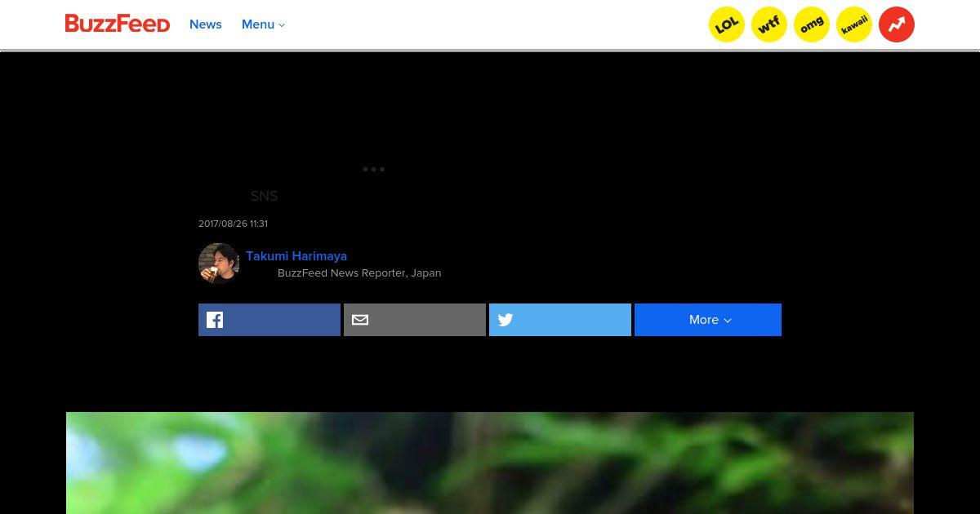Click the BuzzFeed News Reporter, Japan text
The image size is (980, 514).
coord(359,273)
